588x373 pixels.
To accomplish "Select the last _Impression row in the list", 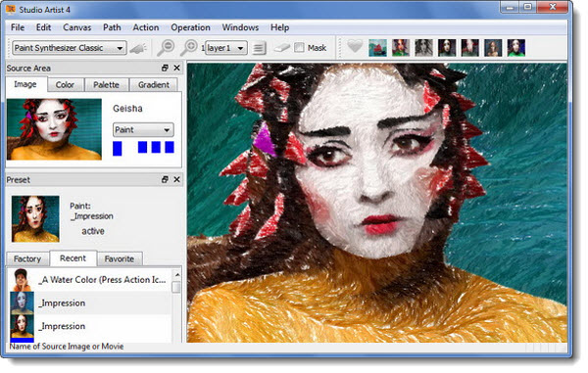I will (x=89, y=326).
